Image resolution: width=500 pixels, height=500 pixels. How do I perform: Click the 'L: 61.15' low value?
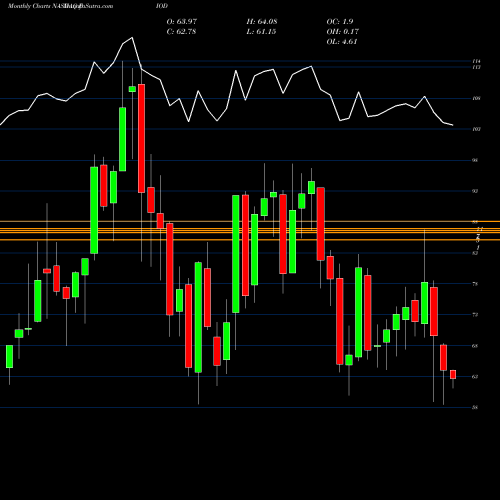tap(261, 31)
